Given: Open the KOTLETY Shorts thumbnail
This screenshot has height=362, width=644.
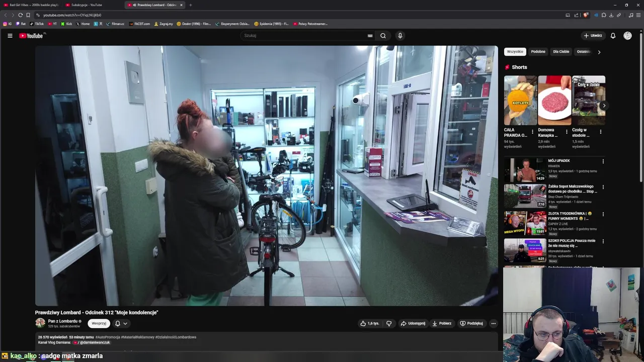Looking at the screenshot, I should pos(520,100).
